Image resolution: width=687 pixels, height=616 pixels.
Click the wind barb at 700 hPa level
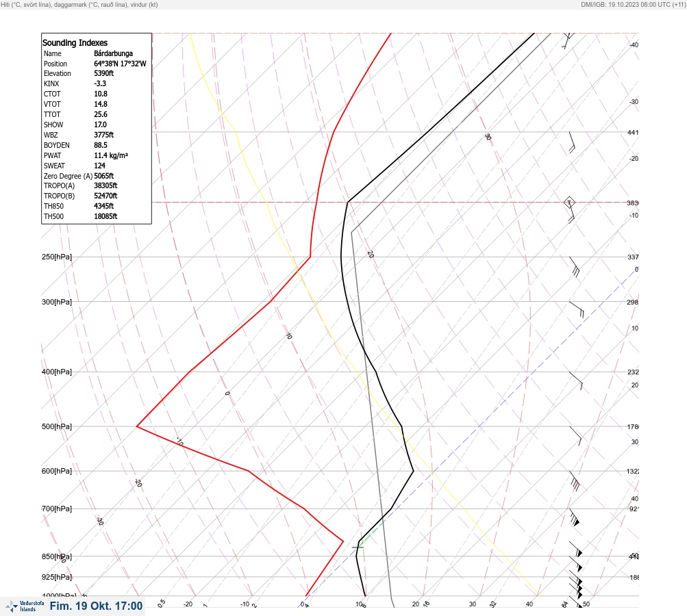pos(574,517)
